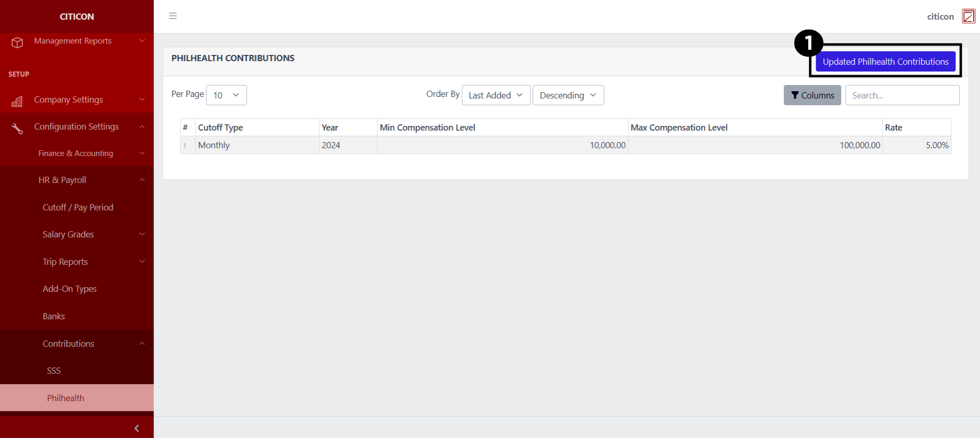The image size is (980, 438).
Task: Select Banks in the sidebar
Action: click(x=54, y=316)
